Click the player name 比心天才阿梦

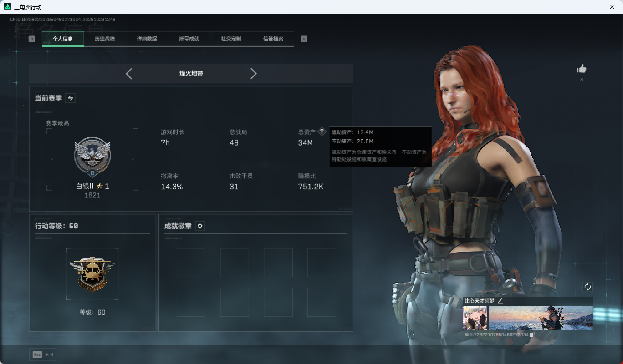[480, 301]
